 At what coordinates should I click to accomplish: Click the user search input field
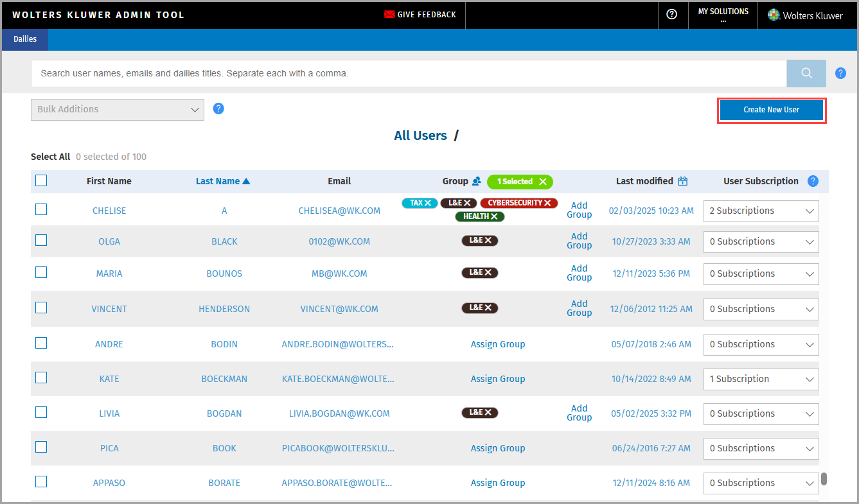tap(409, 73)
